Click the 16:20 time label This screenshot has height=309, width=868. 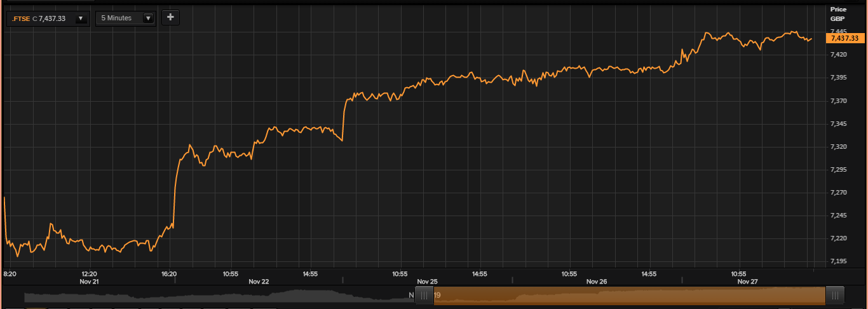pyautogui.click(x=169, y=274)
